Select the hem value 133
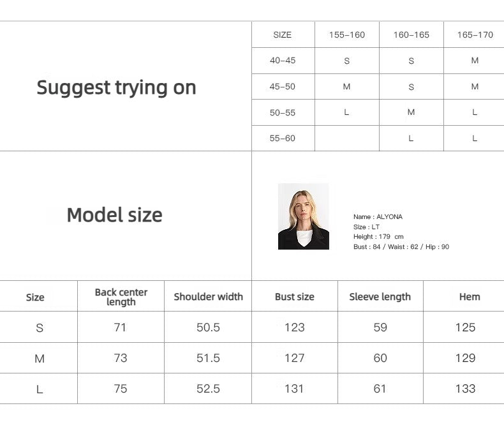Screen dimensions: 504x429 pyautogui.click(x=465, y=389)
